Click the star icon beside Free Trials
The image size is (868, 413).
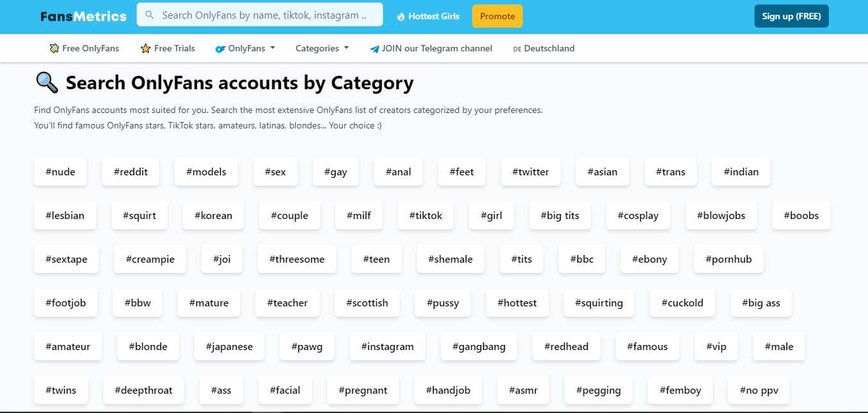pos(146,48)
